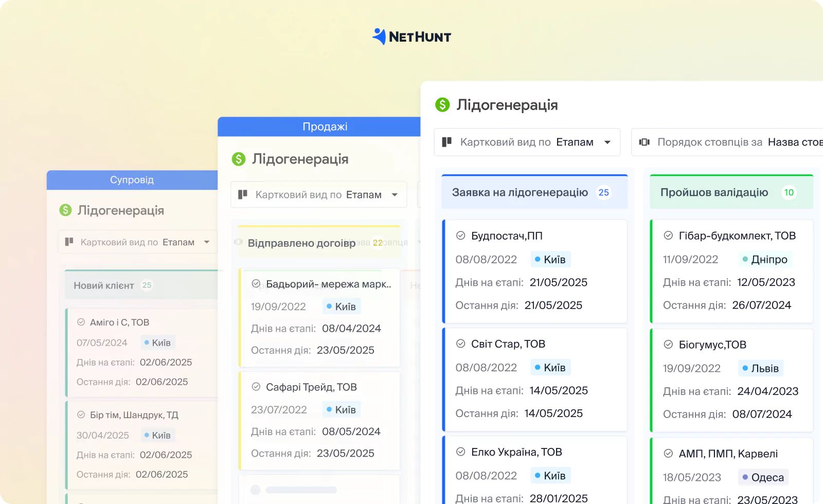
Task: Click count badge 10 on Пройшов валідацію
Action: coord(789,192)
